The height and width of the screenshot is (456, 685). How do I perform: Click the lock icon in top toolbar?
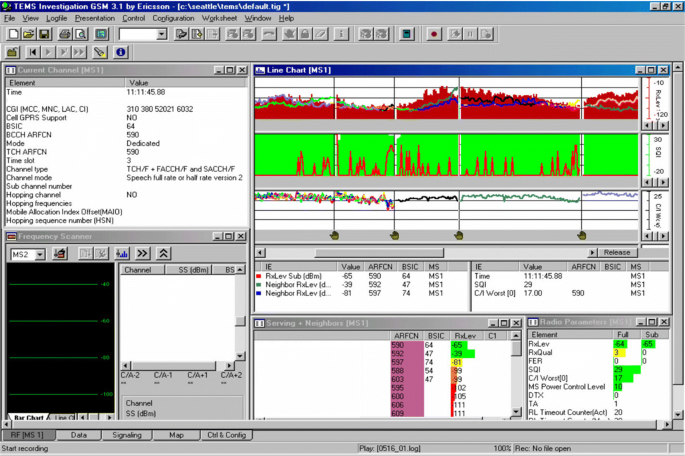(x=305, y=34)
